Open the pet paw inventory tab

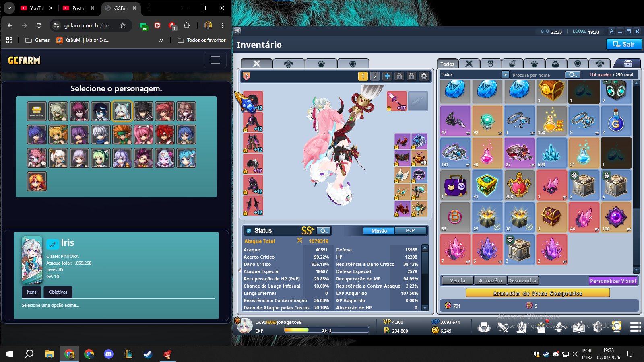534,64
